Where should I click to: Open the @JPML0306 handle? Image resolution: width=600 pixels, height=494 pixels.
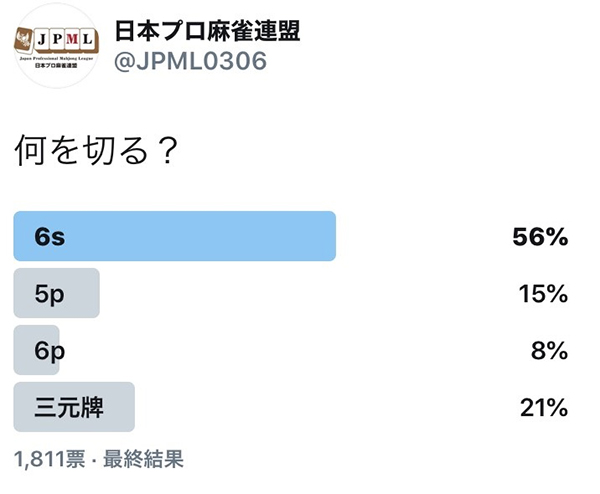pos(193,62)
